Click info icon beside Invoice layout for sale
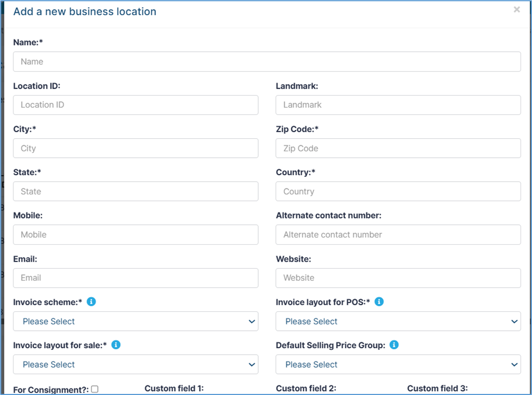 (116, 344)
